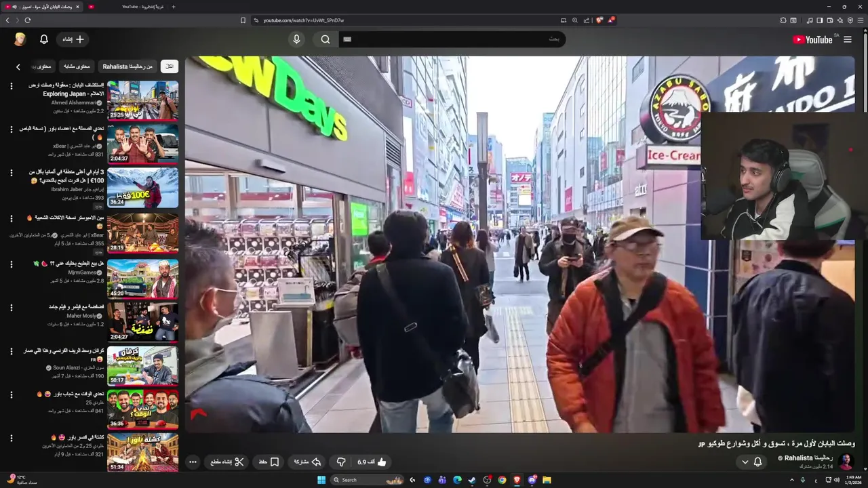This screenshot has width=868, height=488.
Task: Open options menu for the Soun Alanzi video
Action: [11, 351]
